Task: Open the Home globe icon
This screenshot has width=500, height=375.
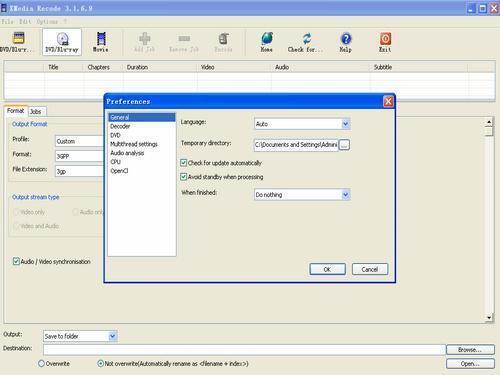Action: pyautogui.click(x=267, y=42)
